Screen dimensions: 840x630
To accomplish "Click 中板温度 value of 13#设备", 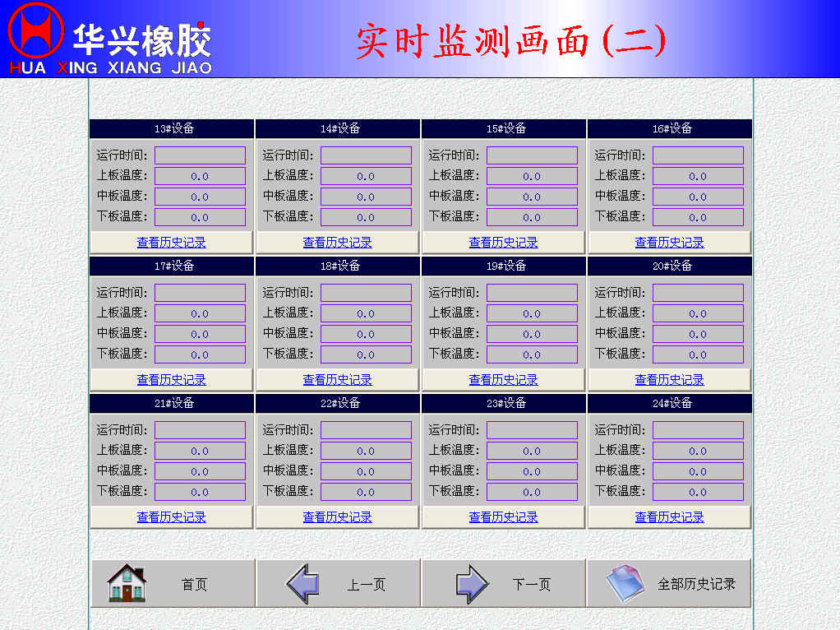I will [x=201, y=197].
